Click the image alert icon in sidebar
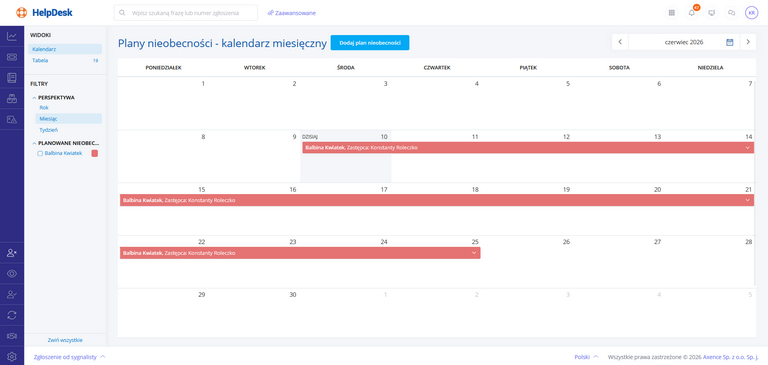 coord(12,119)
